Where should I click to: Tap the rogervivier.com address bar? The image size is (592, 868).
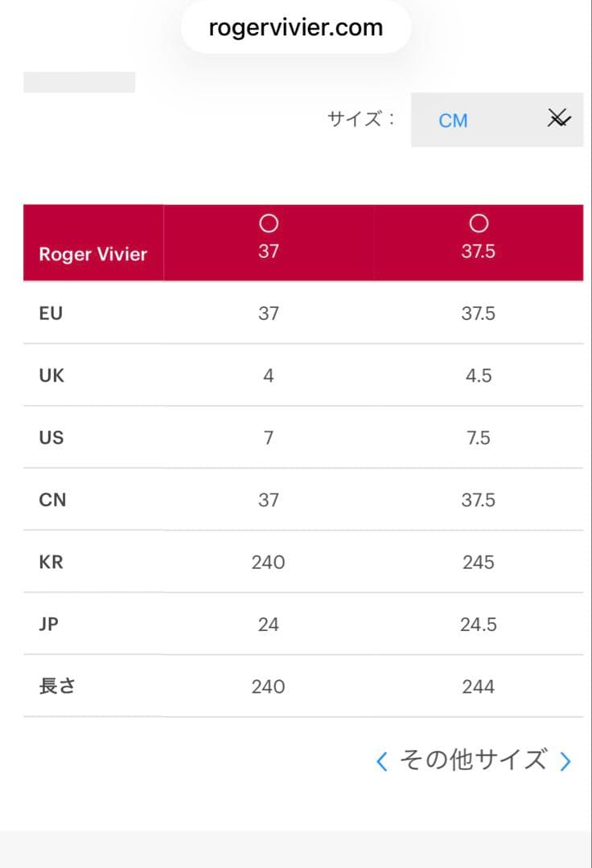tap(295, 28)
